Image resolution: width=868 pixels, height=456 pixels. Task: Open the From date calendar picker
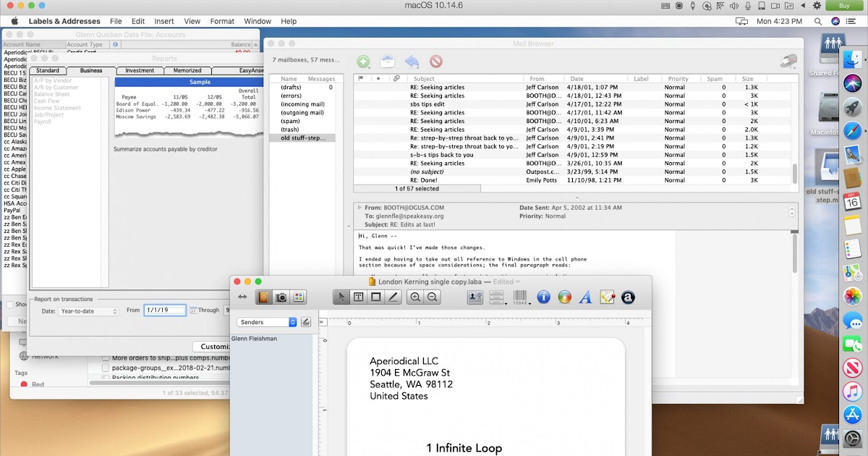[193, 311]
